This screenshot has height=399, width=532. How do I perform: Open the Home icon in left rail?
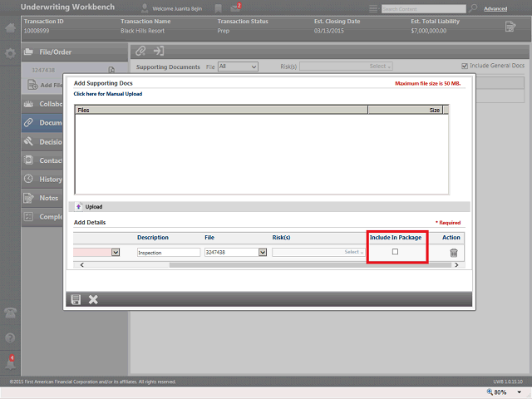(10, 27)
